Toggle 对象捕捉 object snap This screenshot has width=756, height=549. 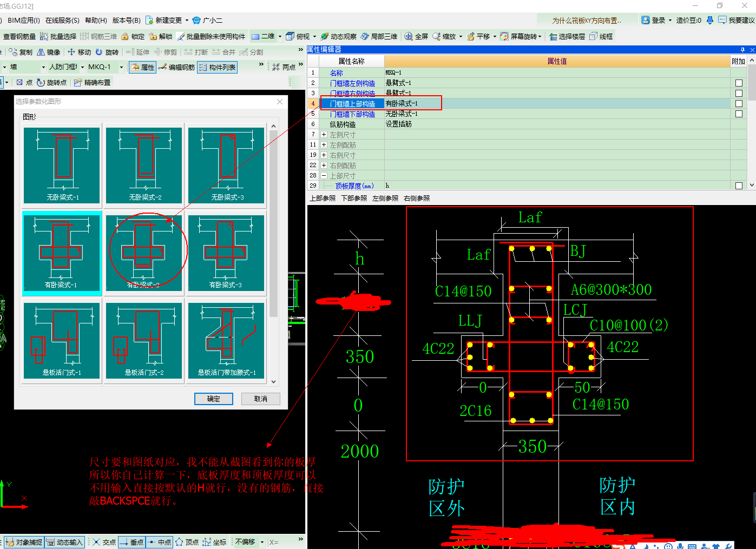24,542
